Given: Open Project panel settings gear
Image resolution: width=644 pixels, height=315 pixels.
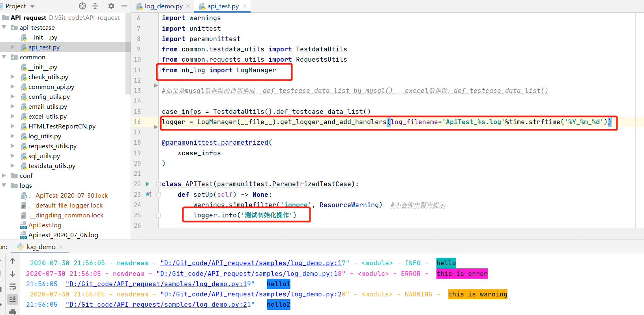Looking at the screenshot, I should (111, 6).
